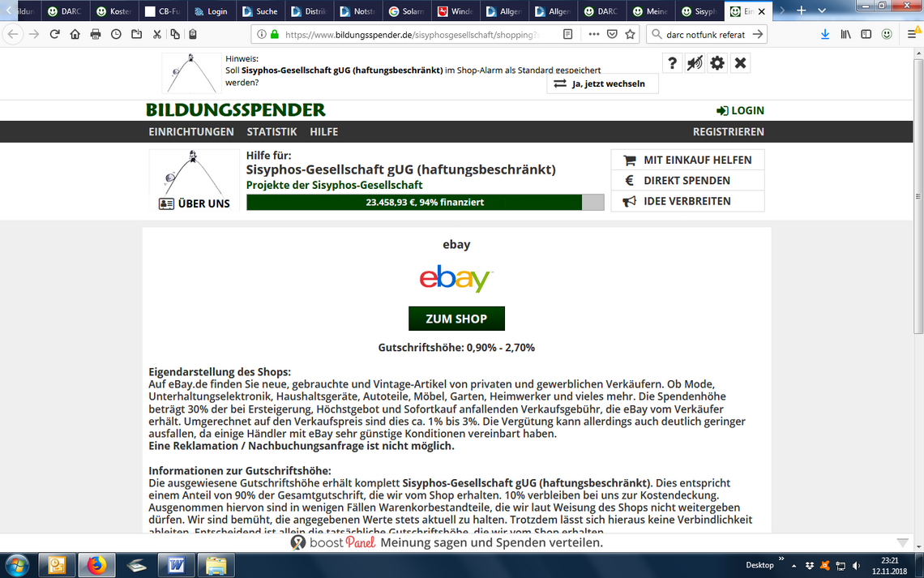924x578 pixels.
Task: Click the Bildungsspender logo
Action: tap(236, 110)
